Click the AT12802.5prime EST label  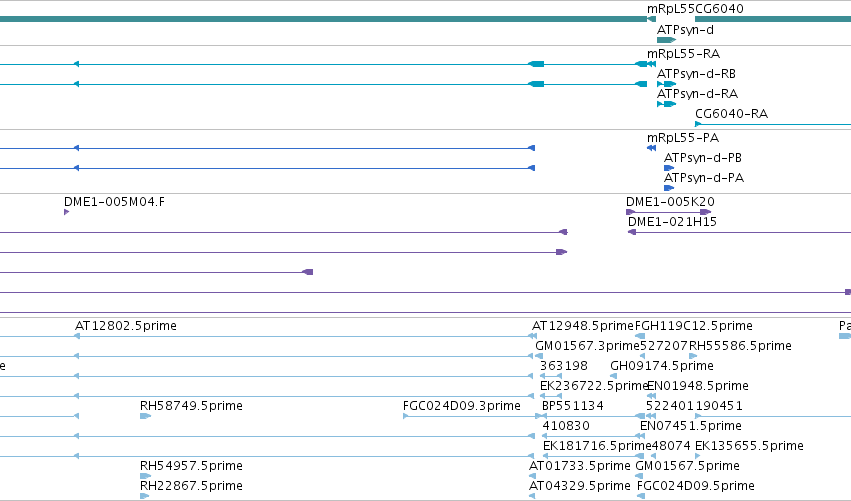click(126, 326)
